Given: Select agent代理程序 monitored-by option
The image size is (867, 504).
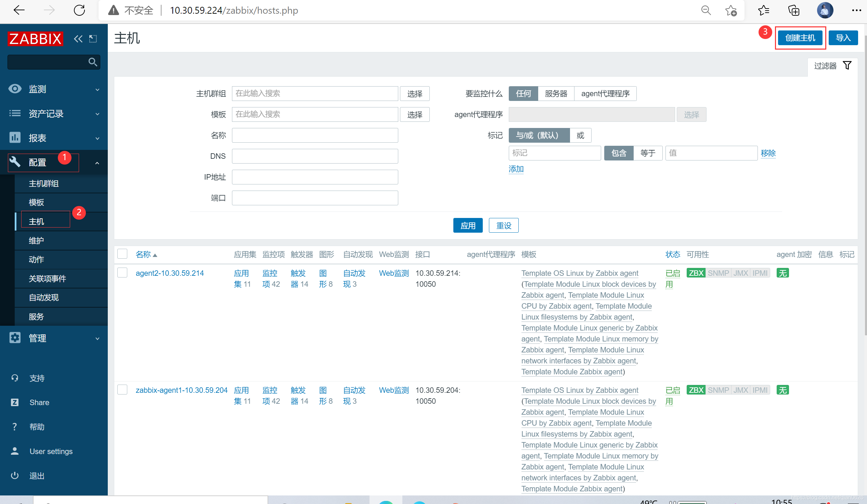Looking at the screenshot, I should coord(605,93).
